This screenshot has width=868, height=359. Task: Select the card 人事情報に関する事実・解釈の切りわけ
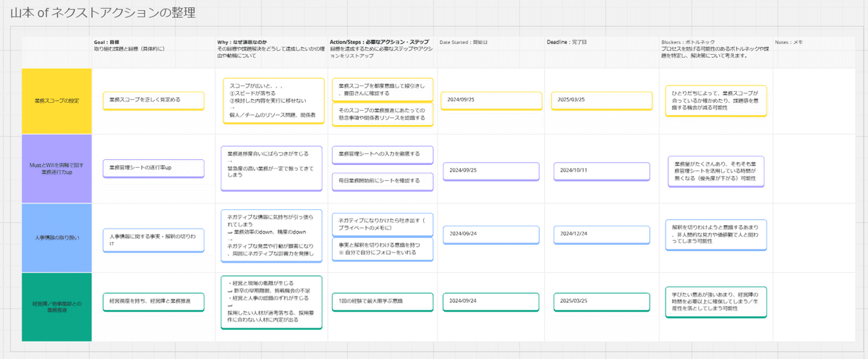click(x=153, y=240)
